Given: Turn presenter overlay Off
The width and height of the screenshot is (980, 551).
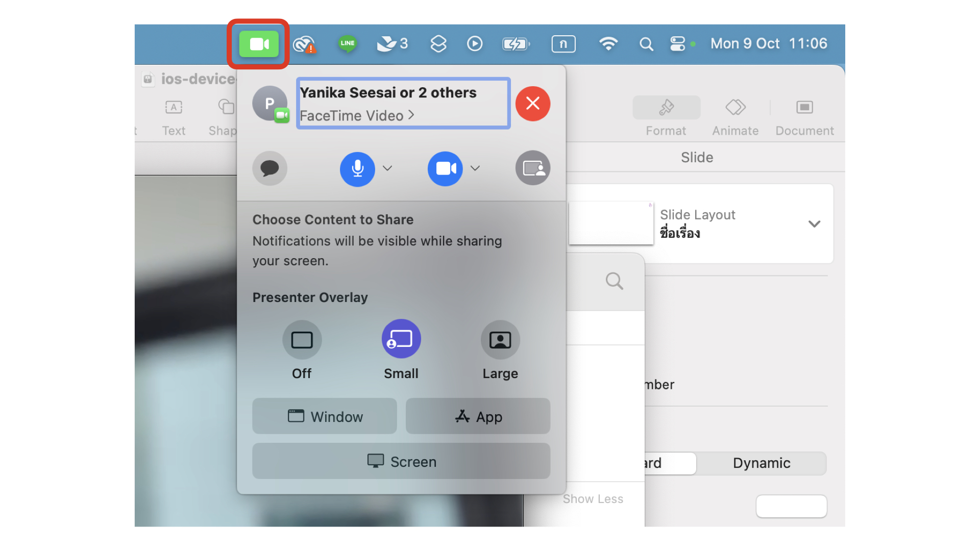Looking at the screenshot, I should tap(302, 339).
